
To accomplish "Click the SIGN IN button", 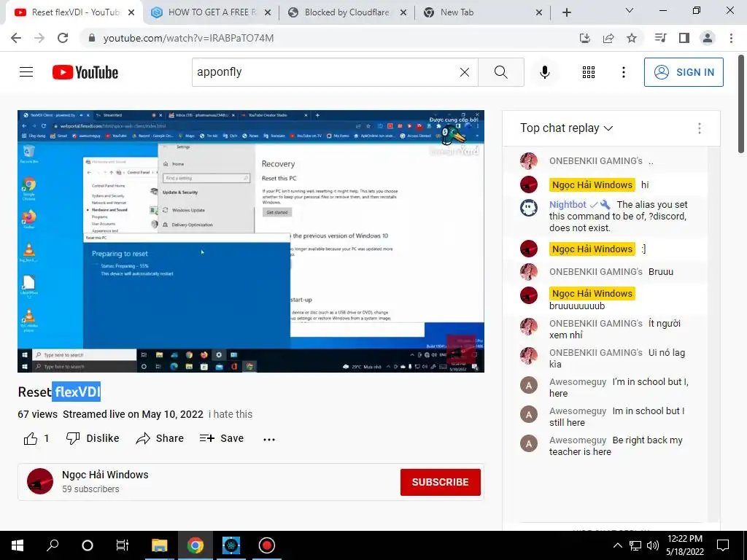I will (684, 72).
